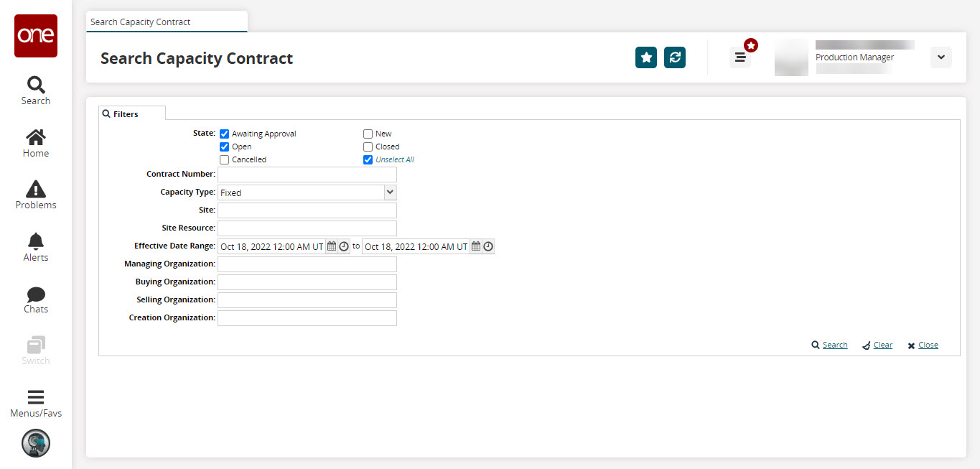Screen dimensions: 980x469
Task: Click the Production Manager role text
Action: pyautogui.click(x=854, y=57)
